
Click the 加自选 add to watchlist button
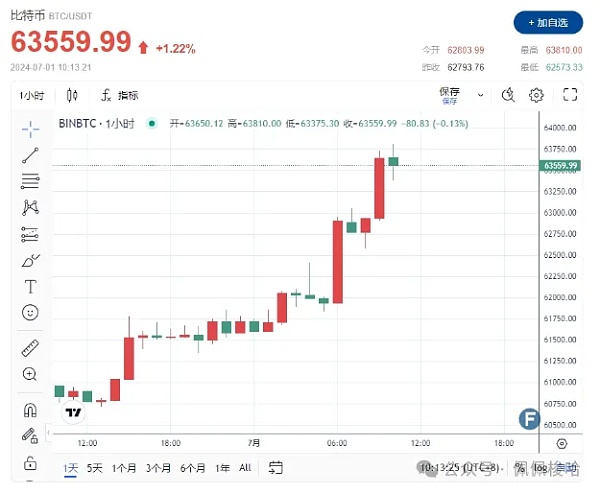pyautogui.click(x=548, y=22)
